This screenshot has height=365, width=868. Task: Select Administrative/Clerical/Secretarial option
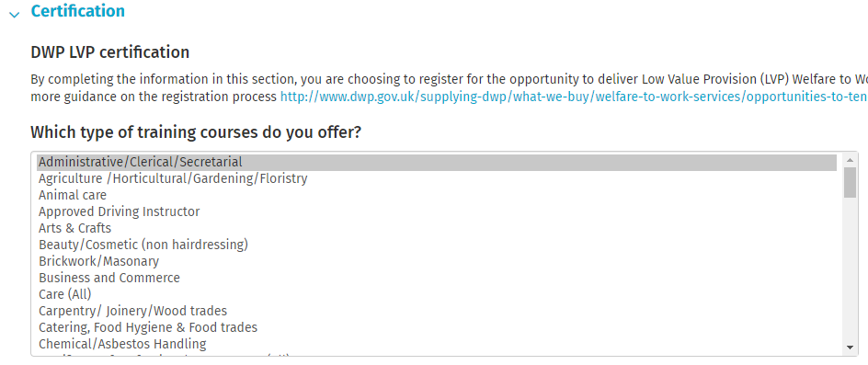pos(437,163)
